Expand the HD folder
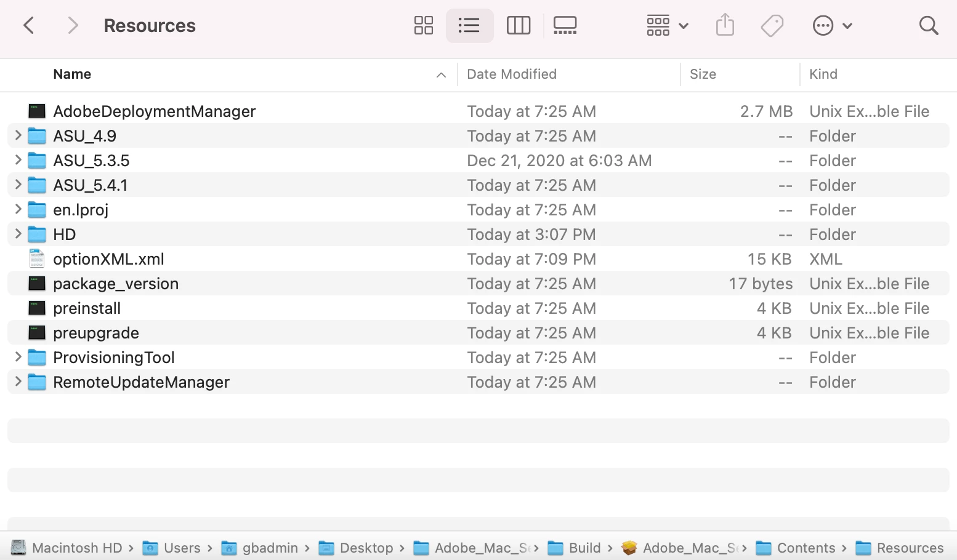The height and width of the screenshot is (560, 957). tap(18, 234)
